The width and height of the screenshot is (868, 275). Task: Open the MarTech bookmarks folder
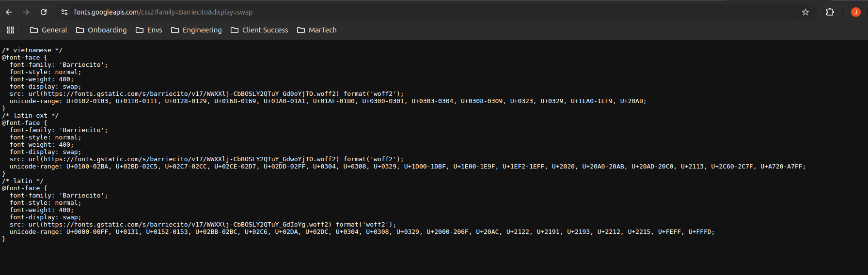point(317,30)
